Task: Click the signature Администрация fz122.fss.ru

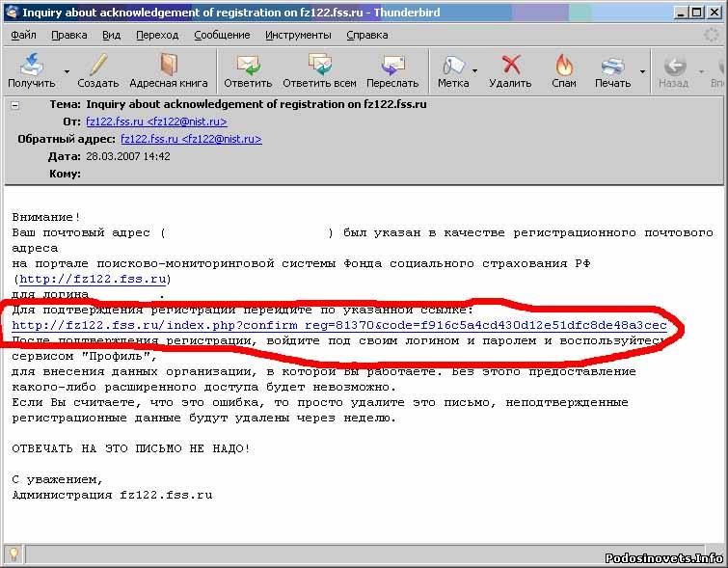Action: (113, 495)
